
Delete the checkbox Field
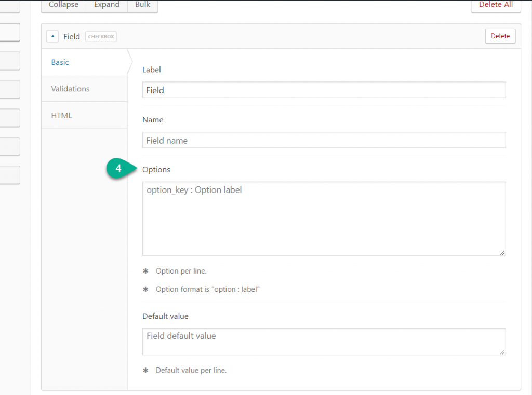(500, 36)
